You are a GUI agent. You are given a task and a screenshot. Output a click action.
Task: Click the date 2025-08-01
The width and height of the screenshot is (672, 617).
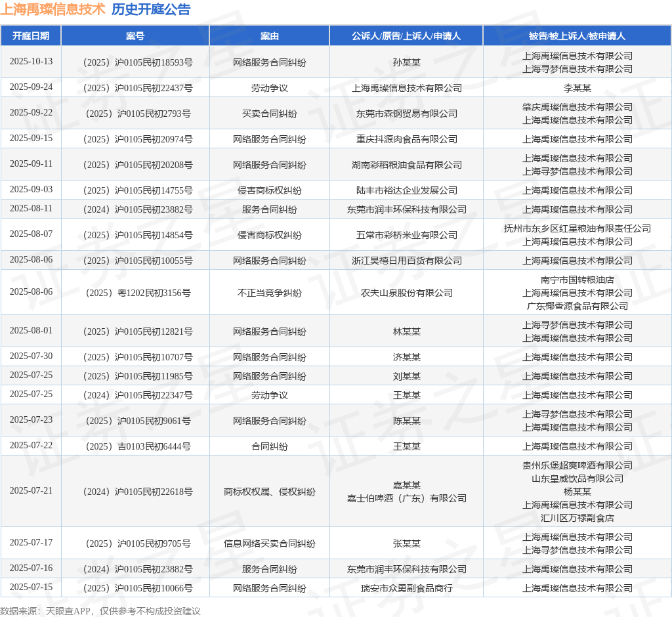point(31,330)
